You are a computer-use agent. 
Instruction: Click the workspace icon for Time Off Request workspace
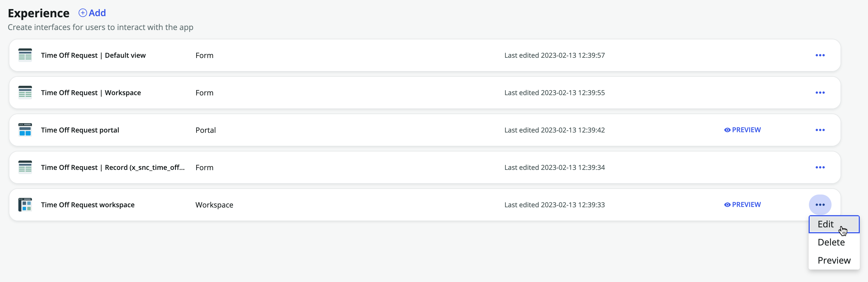[x=25, y=205]
